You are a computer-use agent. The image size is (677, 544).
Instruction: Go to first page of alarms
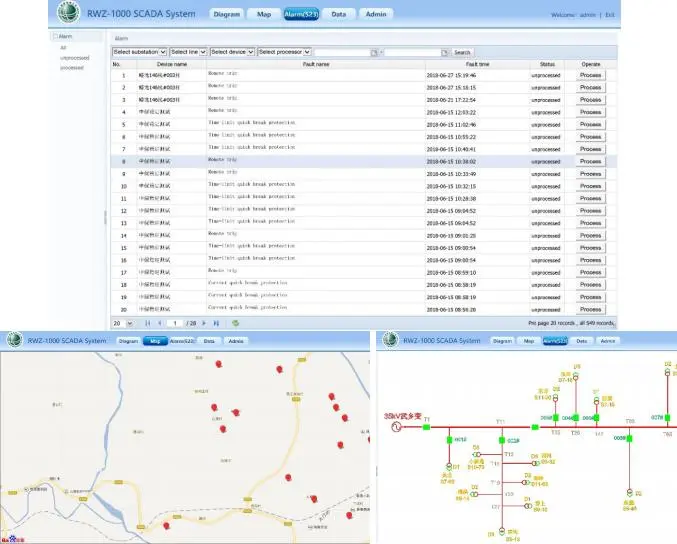148,323
